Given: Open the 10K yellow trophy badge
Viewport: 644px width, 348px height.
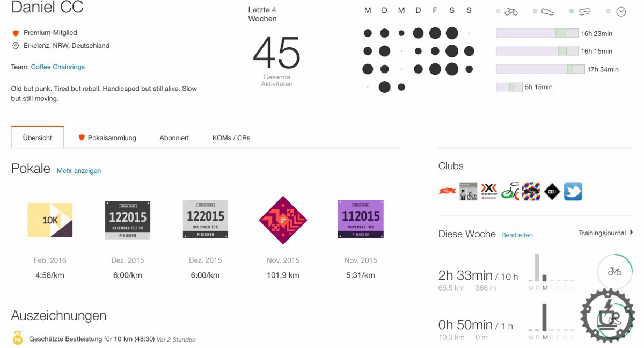Looking at the screenshot, I should pos(50,220).
